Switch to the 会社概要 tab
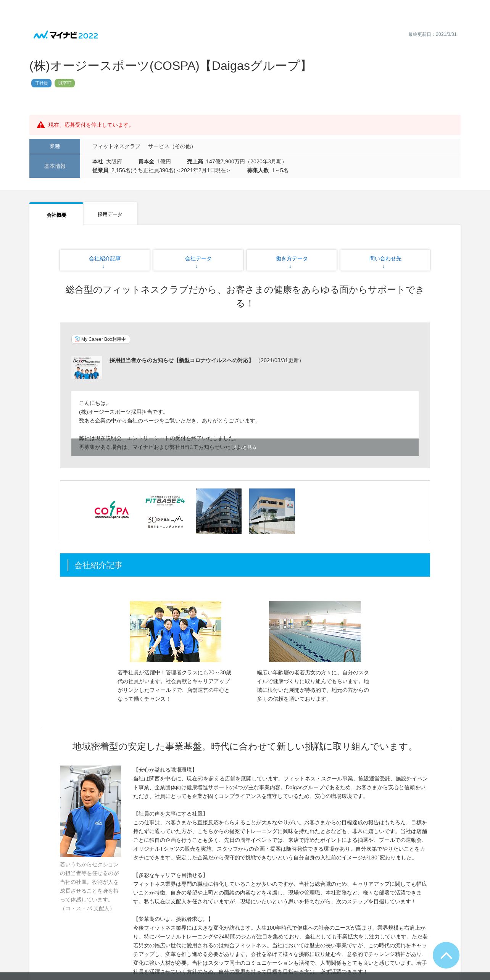The width and height of the screenshot is (490, 980). [56, 214]
